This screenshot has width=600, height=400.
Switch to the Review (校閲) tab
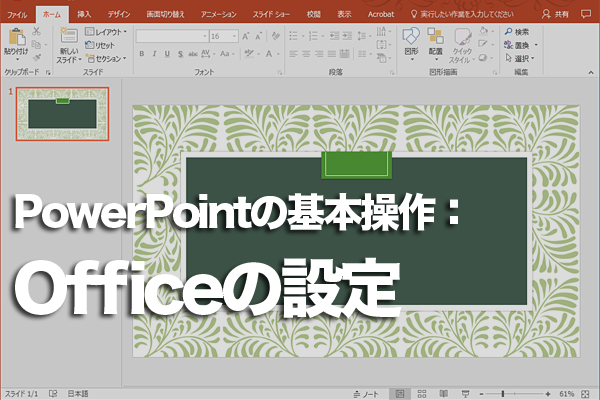pyautogui.click(x=314, y=15)
